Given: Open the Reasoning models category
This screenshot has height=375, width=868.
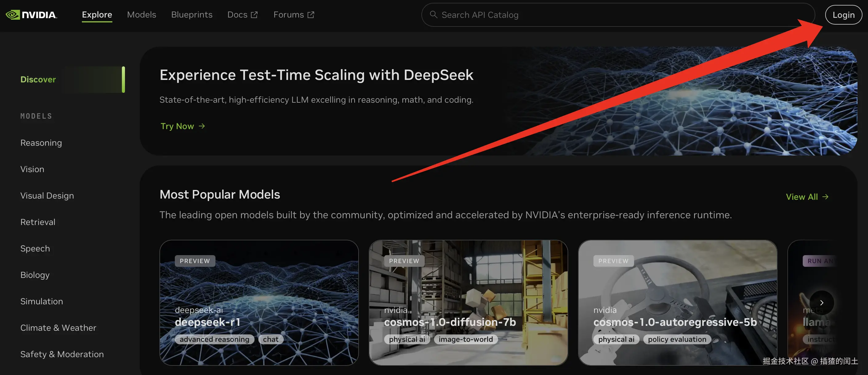Looking at the screenshot, I should (41, 143).
